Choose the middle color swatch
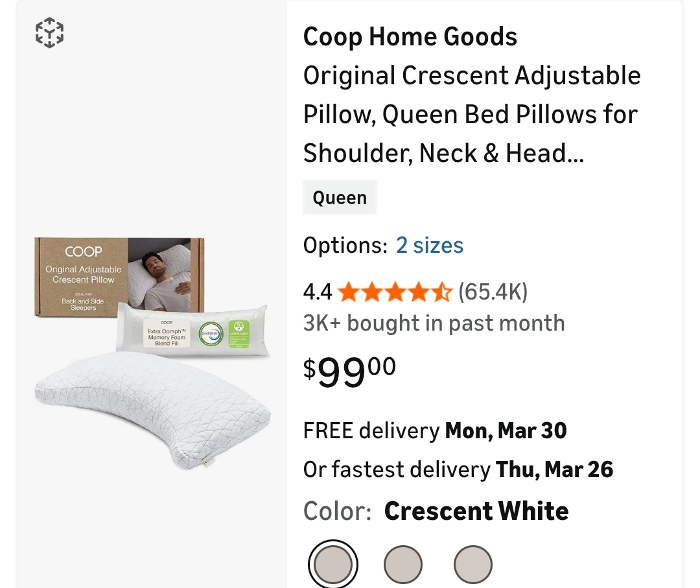The image size is (700, 588). [403, 564]
